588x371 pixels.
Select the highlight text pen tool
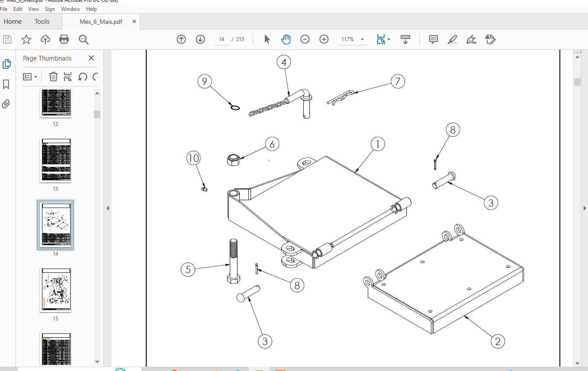[453, 39]
